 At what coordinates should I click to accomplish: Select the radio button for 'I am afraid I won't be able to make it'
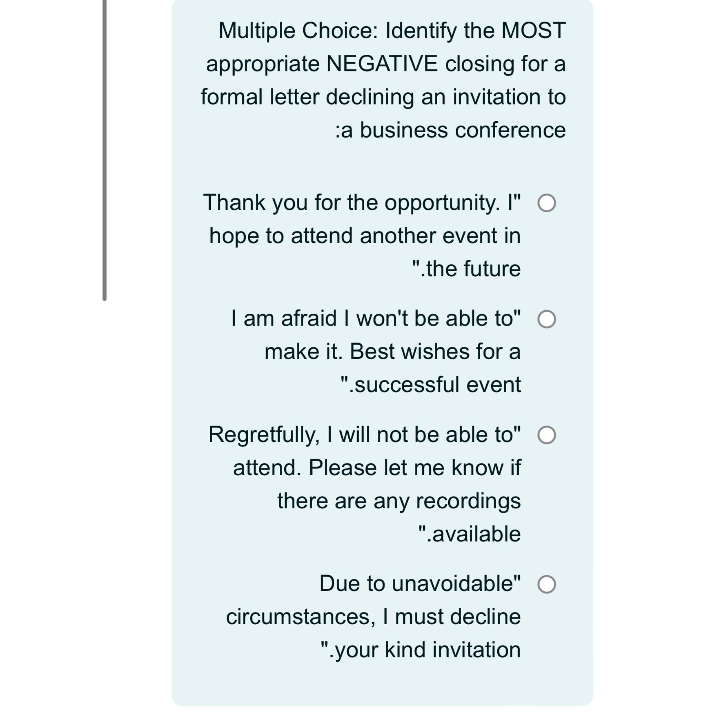click(x=547, y=319)
